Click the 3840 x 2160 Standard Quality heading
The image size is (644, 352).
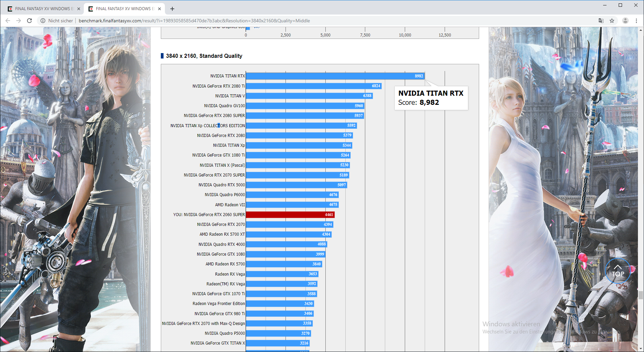tap(204, 56)
